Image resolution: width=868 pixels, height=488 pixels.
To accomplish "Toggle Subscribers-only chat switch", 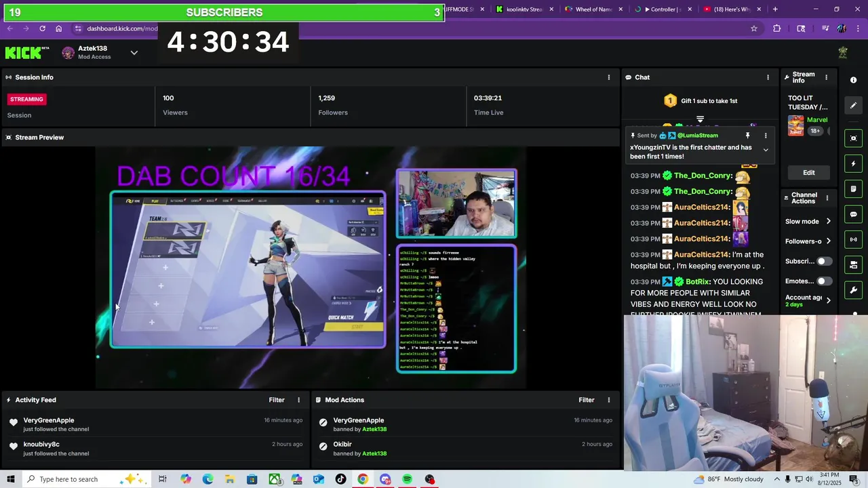I will 824,261.
